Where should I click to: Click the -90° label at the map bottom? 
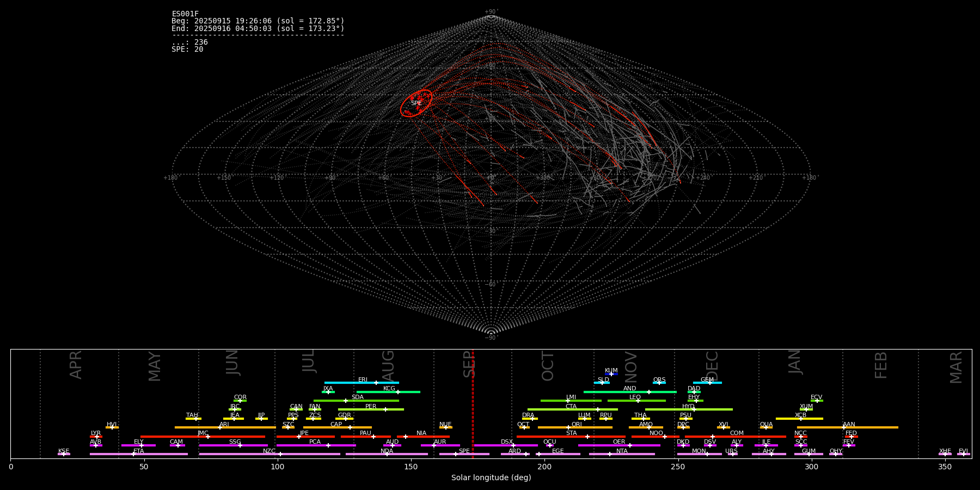[491, 338]
